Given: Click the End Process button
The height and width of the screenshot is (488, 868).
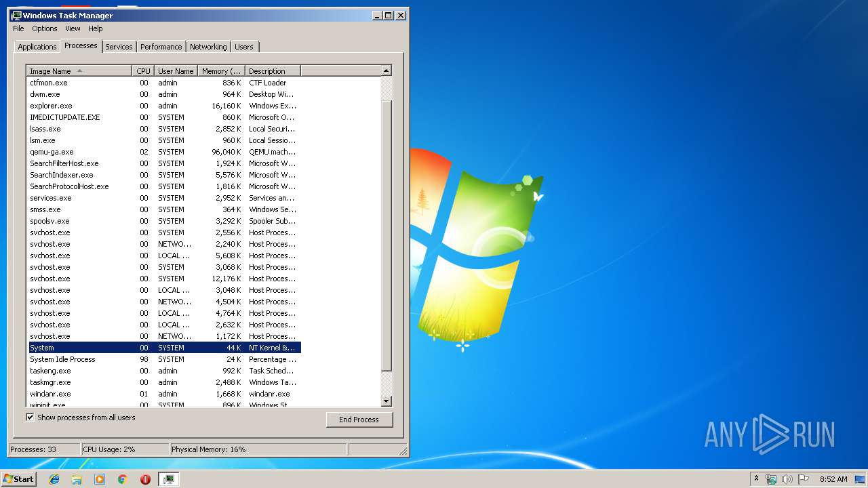Looking at the screenshot, I should pyautogui.click(x=359, y=420).
